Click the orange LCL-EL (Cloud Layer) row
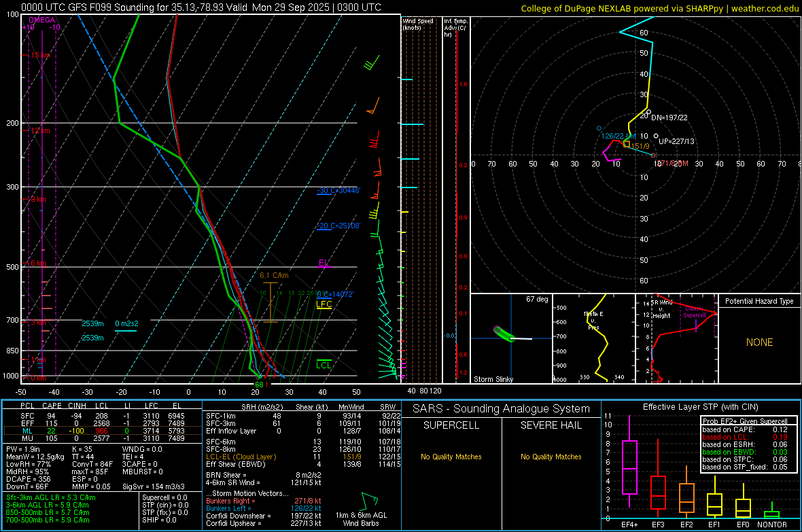802x532 pixels. [x=303, y=457]
